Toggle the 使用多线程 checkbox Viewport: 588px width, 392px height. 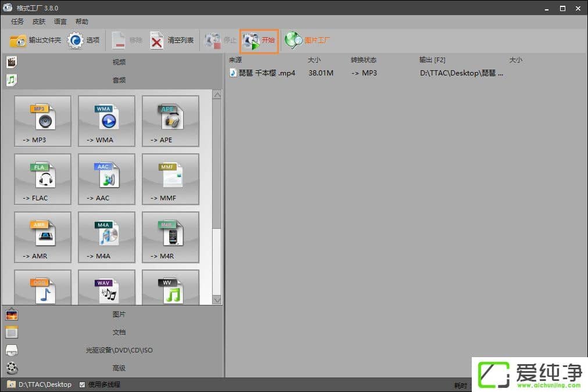click(x=82, y=384)
